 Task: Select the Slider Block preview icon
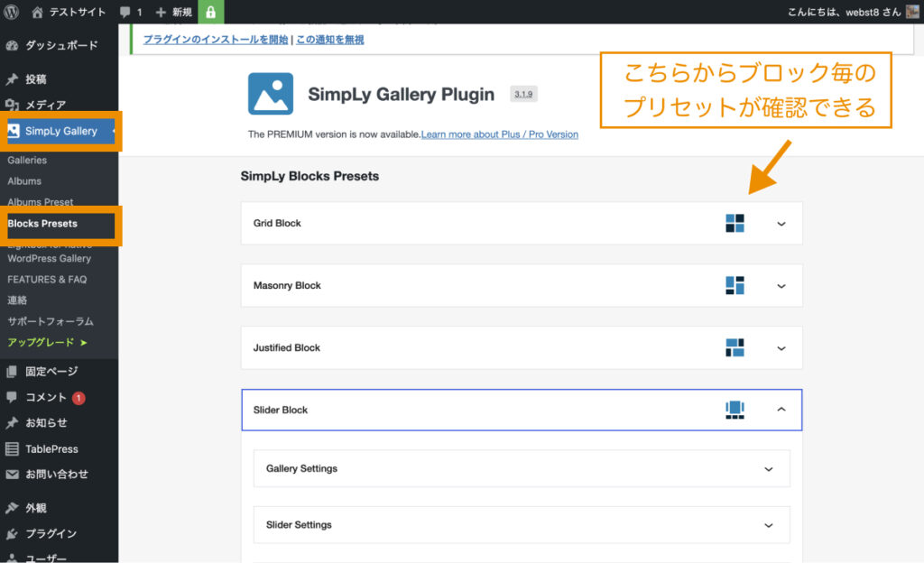[x=734, y=409]
